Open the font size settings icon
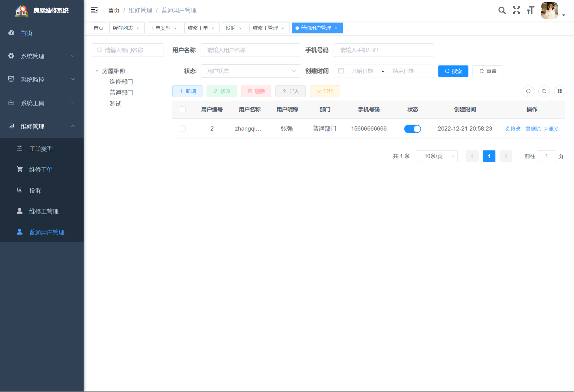574x392 pixels. coord(530,11)
